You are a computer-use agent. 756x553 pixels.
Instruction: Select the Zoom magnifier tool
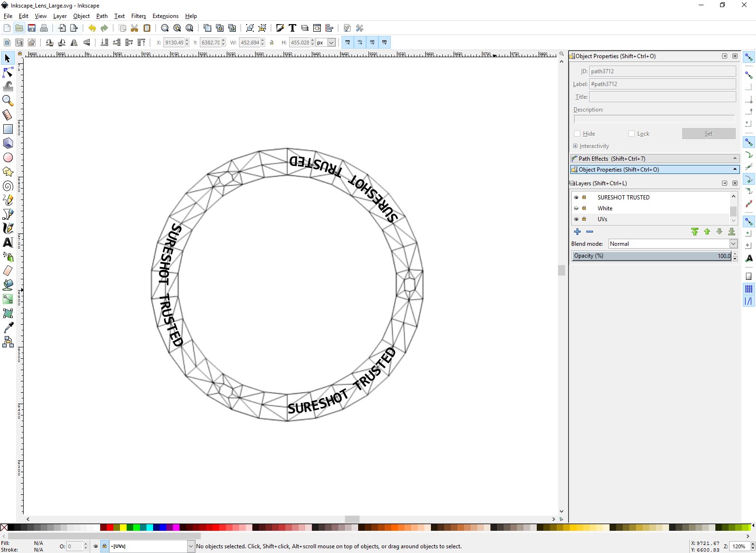coord(8,101)
